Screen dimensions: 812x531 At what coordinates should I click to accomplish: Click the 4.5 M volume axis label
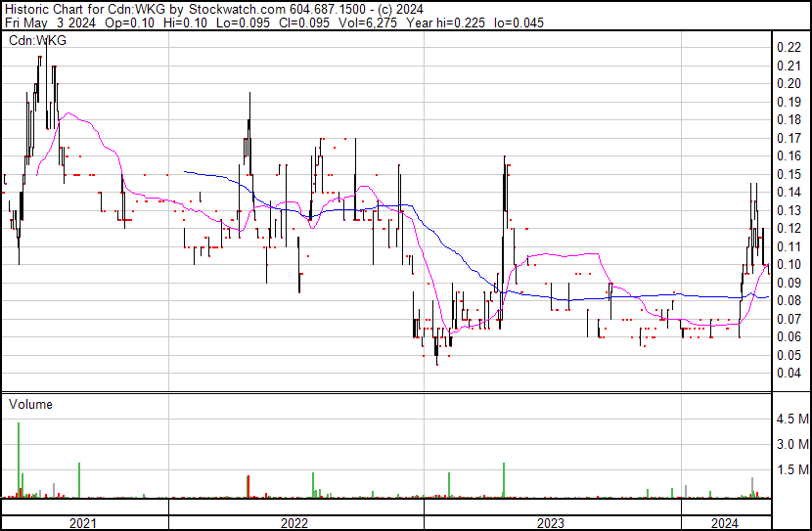click(792, 419)
